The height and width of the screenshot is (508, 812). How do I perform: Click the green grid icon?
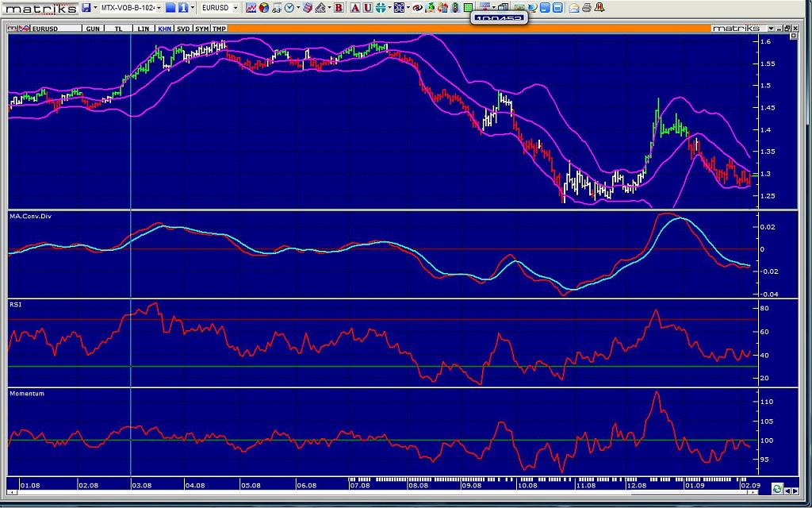tap(468, 8)
